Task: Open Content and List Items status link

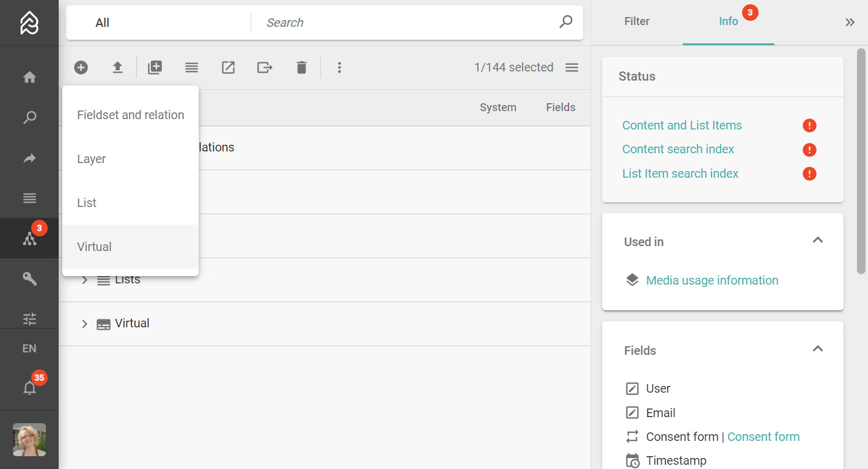Action: click(x=682, y=125)
